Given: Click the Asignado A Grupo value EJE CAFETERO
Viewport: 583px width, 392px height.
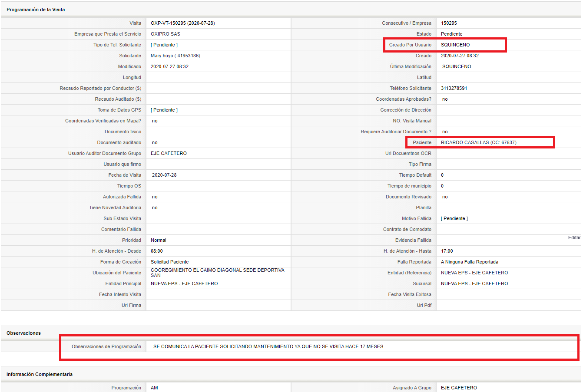Looking at the screenshot, I should 459,388.
